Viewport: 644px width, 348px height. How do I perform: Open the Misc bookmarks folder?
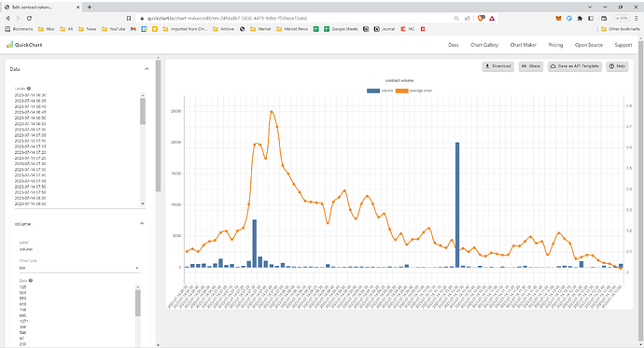pyautogui.click(x=47, y=29)
